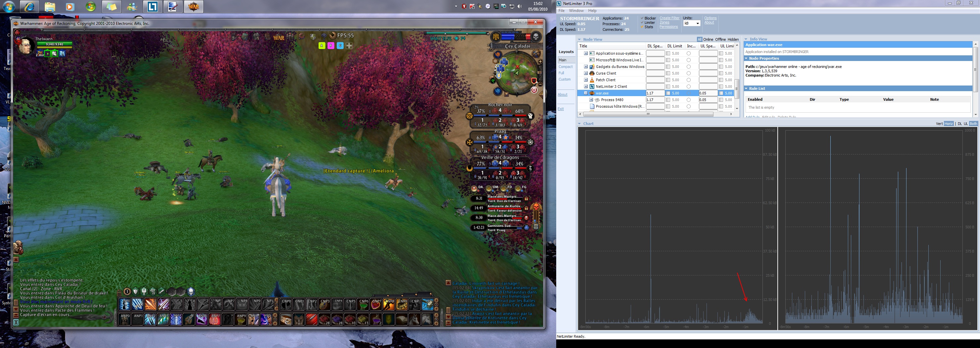Viewport: 980px width, 348px height.
Task: Click the Create Filter link
Action: click(x=669, y=18)
